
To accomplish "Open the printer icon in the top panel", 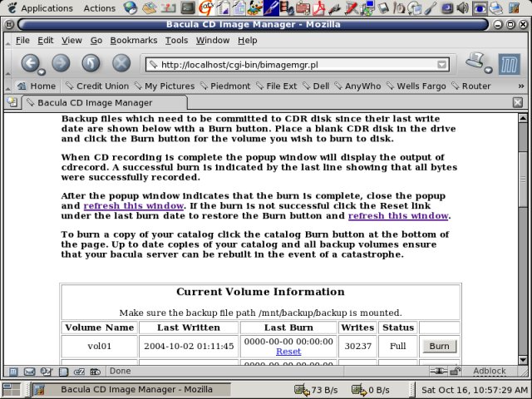I will (496, 7).
